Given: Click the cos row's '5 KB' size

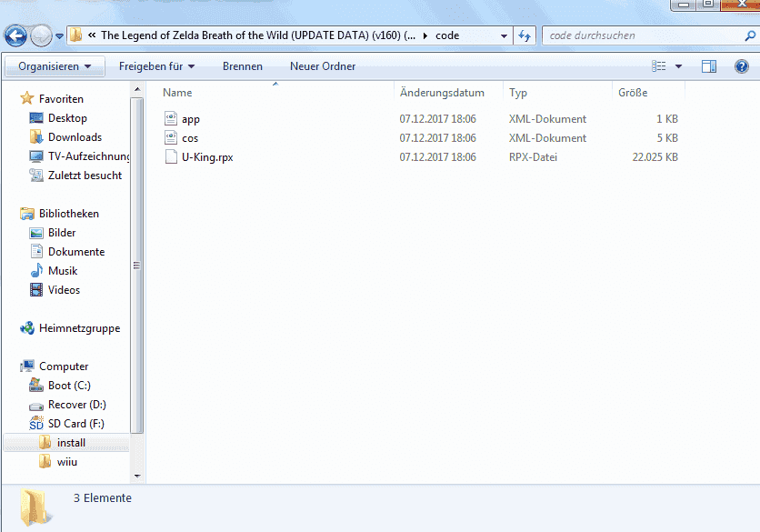Looking at the screenshot, I should 667,138.
